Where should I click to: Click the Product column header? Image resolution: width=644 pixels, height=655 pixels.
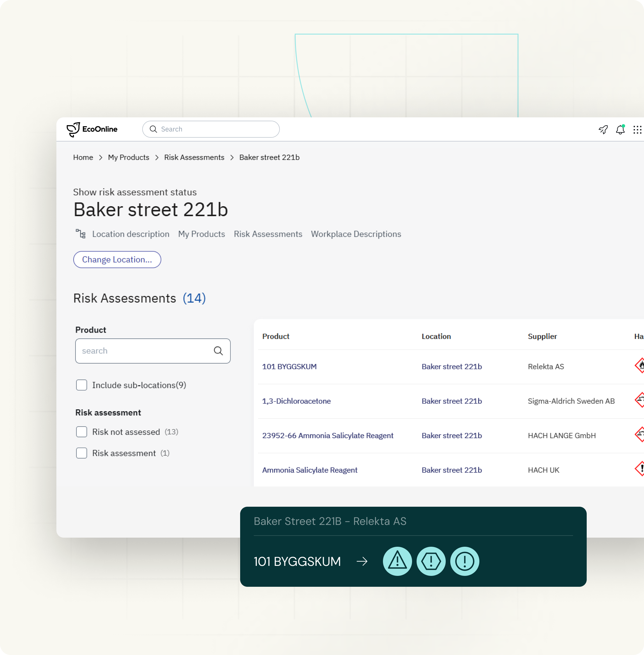(x=276, y=336)
